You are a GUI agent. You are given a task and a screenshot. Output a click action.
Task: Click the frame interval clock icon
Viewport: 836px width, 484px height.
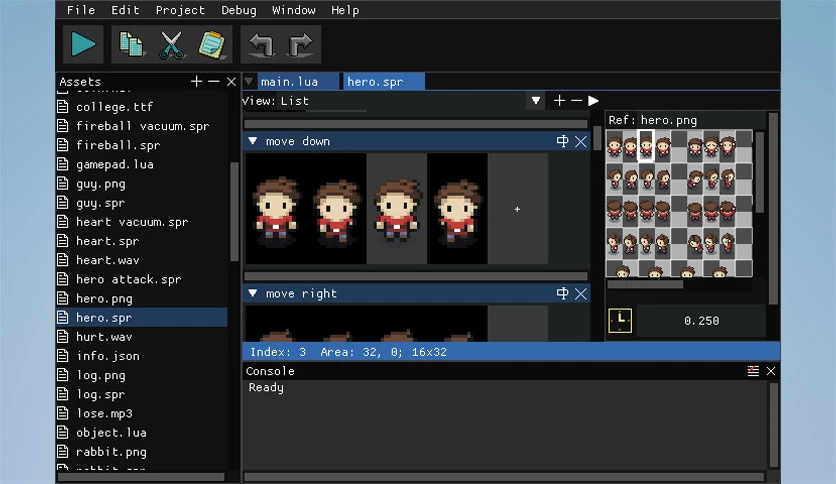click(620, 320)
